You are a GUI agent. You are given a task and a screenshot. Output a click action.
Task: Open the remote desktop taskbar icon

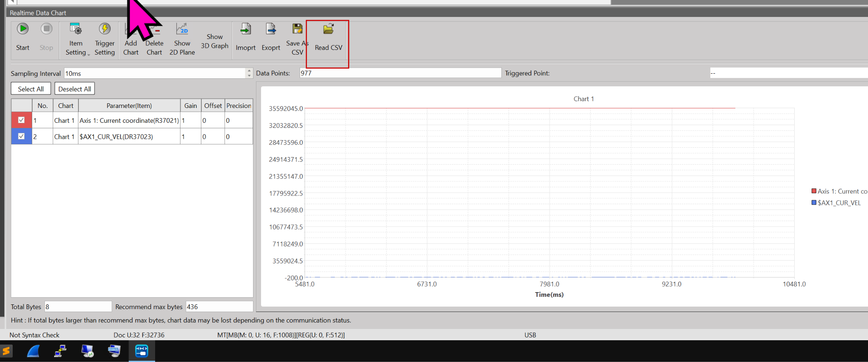click(87, 351)
